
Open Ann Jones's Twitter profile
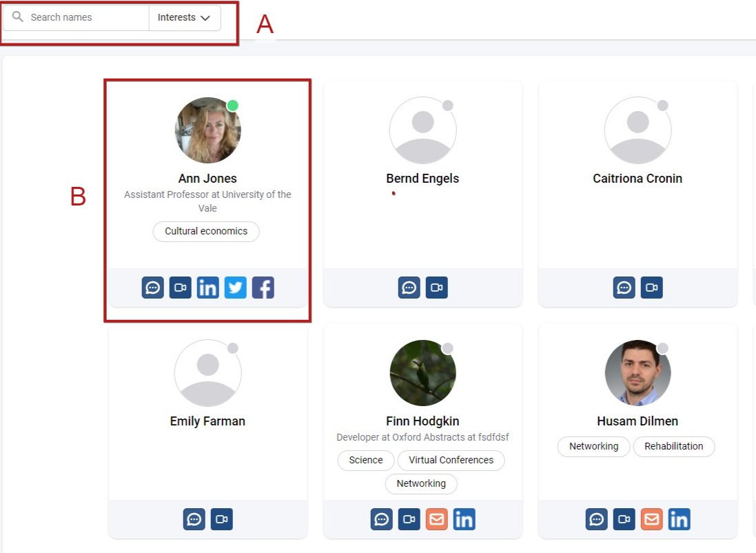[235, 288]
